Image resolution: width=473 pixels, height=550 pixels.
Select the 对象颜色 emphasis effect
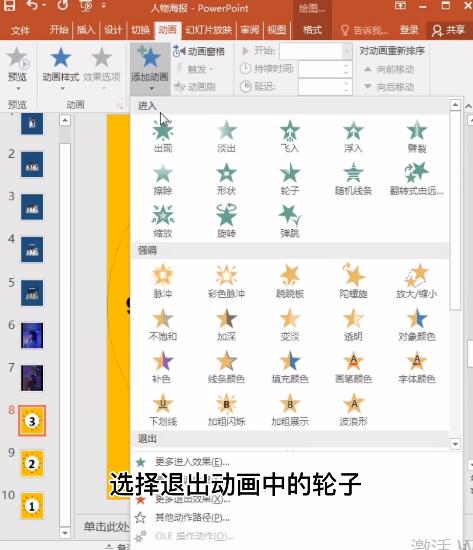[x=417, y=325]
